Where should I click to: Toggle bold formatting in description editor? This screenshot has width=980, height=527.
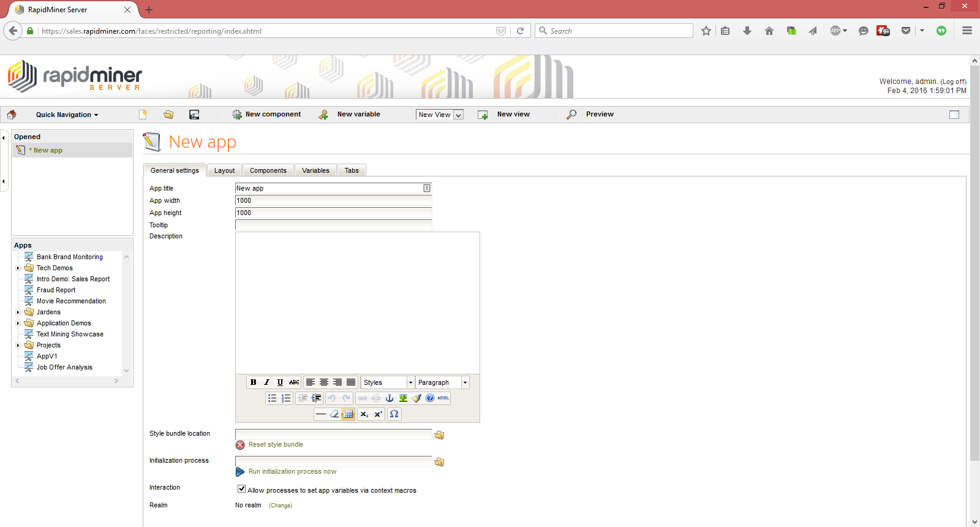[x=253, y=382]
